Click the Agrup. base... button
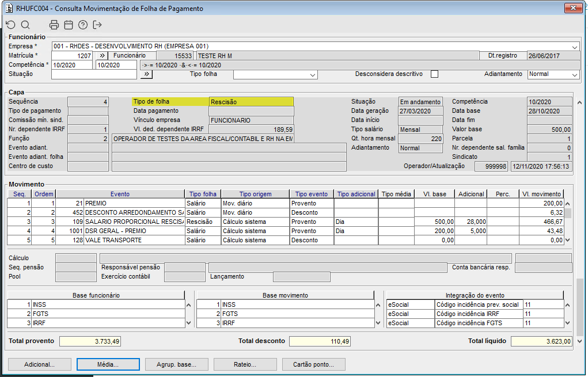Screen dimensions: 588x377 tap(177, 364)
